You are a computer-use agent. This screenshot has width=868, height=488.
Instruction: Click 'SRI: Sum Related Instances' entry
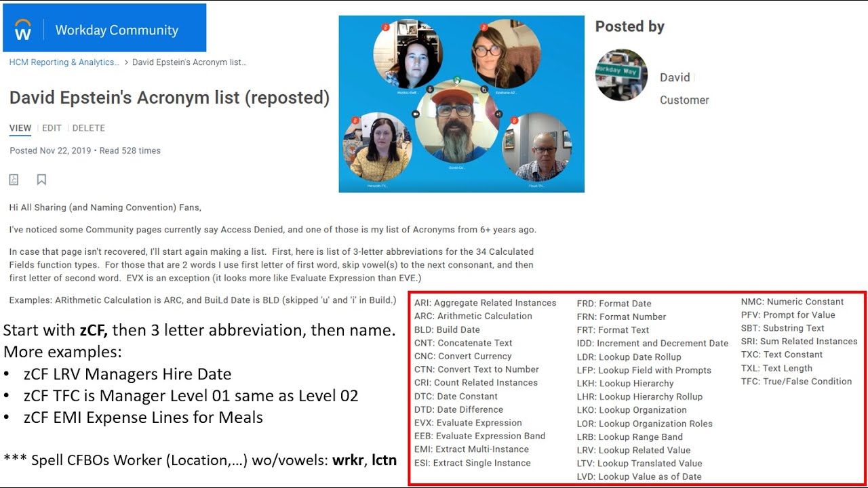pos(800,342)
